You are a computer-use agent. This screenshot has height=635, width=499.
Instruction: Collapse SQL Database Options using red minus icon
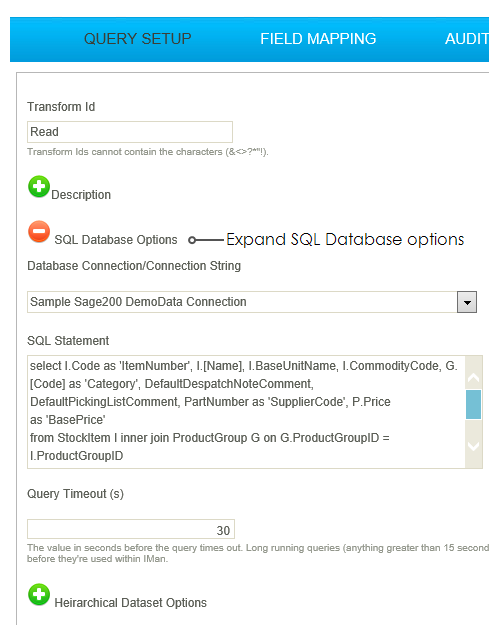pyautogui.click(x=39, y=232)
